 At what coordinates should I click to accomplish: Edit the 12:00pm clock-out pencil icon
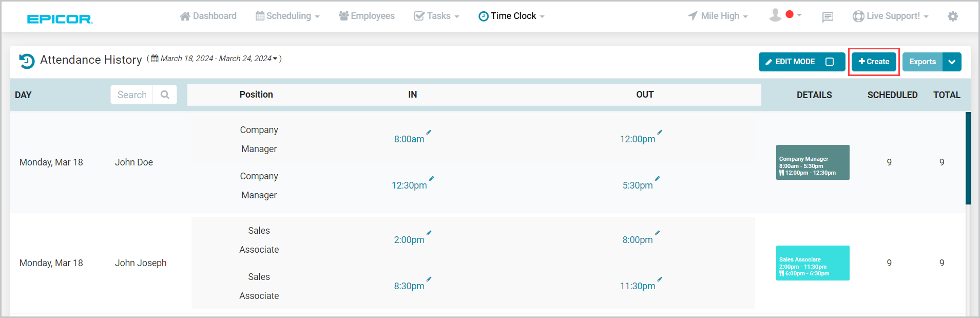tap(660, 132)
